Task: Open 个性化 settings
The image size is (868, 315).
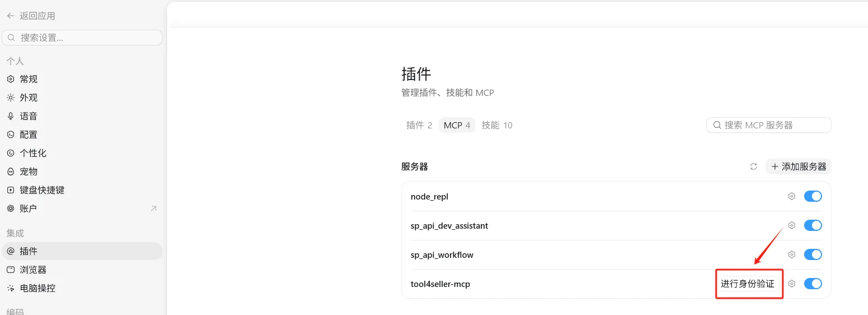Action: click(x=82, y=153)
